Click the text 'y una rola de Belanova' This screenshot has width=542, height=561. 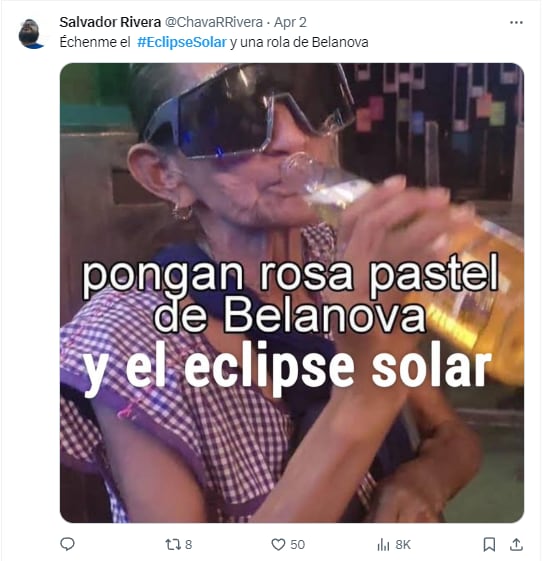click(x=299, y=42)
